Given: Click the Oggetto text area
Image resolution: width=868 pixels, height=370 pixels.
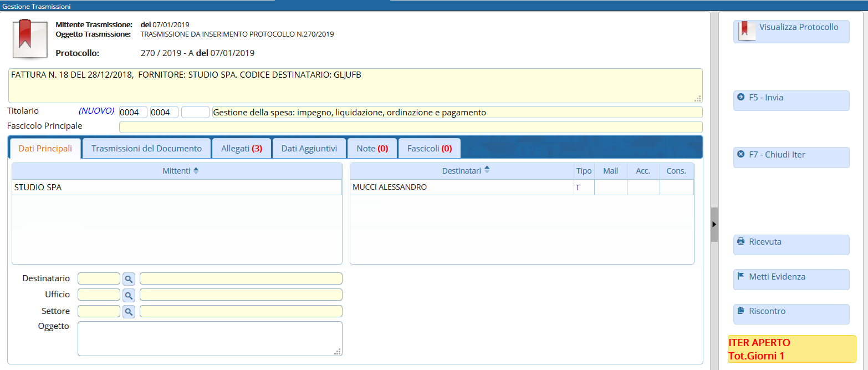Looking at the screenshot, I should 210,338.
